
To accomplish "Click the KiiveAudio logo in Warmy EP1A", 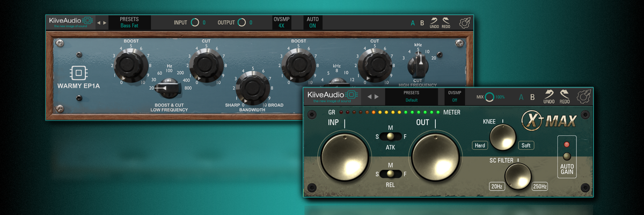I will coord(71,22).
